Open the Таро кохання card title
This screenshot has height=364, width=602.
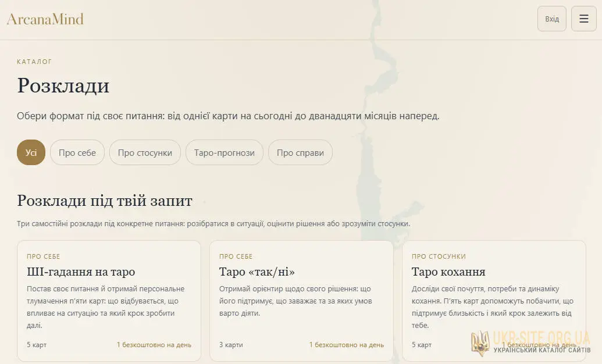[448, 272]
